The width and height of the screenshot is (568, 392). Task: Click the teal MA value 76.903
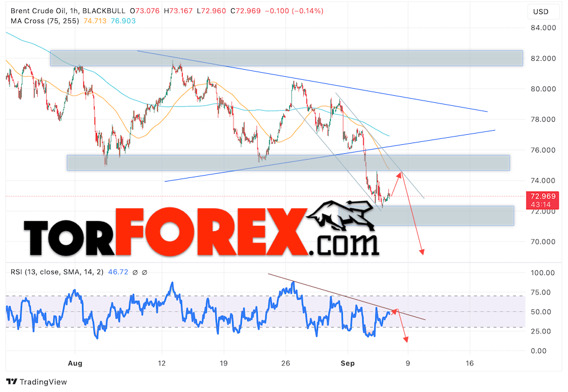point(123,21)
